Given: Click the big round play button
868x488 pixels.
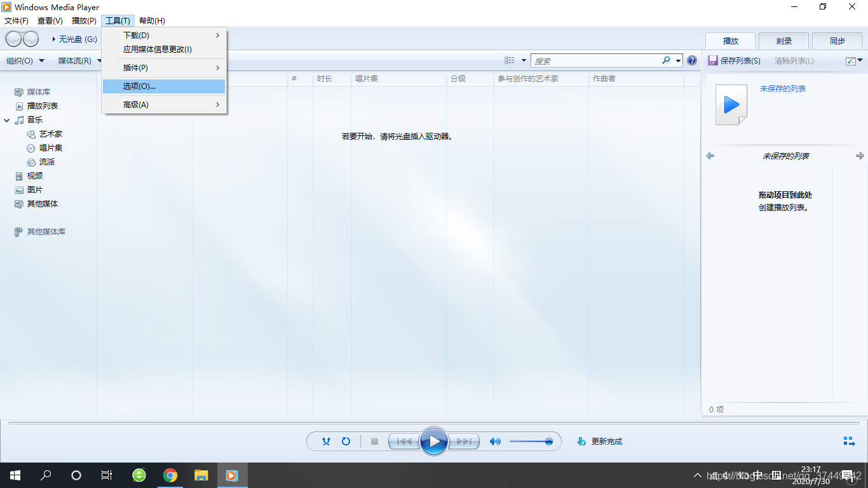Looking at the screenshot, I should (434, 441).
